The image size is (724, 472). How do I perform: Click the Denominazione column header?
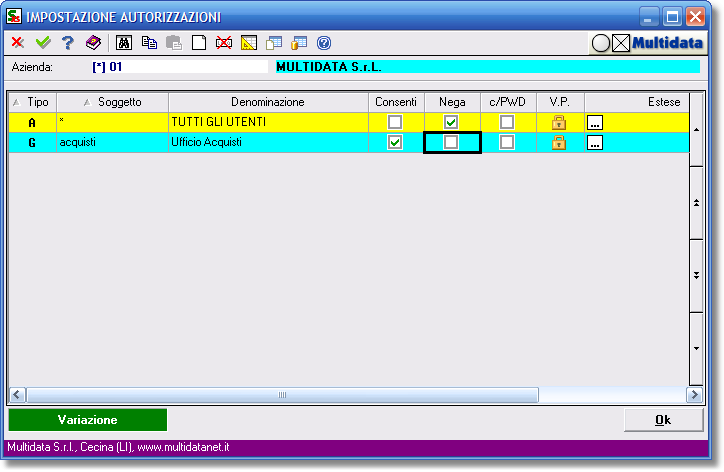(x=268, y=102)
